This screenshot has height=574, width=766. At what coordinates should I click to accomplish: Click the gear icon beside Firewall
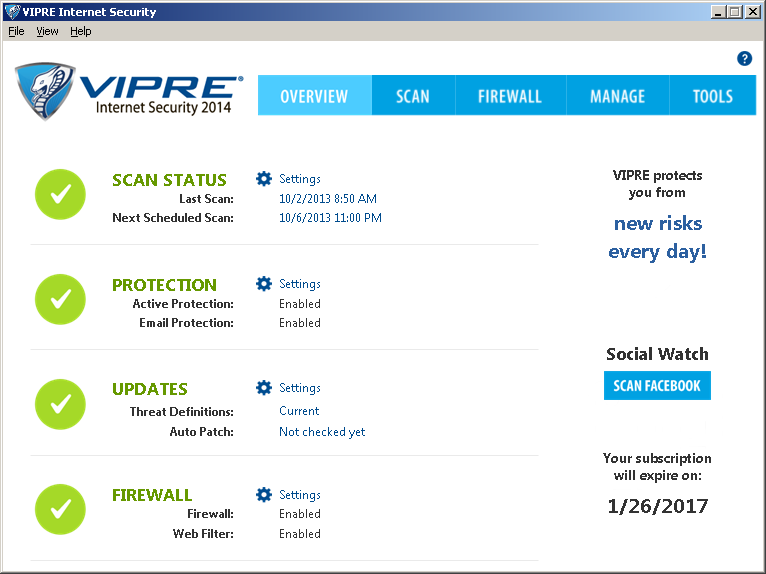264,494
